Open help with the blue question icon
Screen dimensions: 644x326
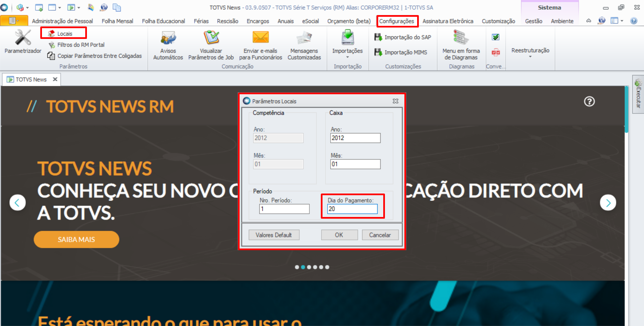point(634,21)
